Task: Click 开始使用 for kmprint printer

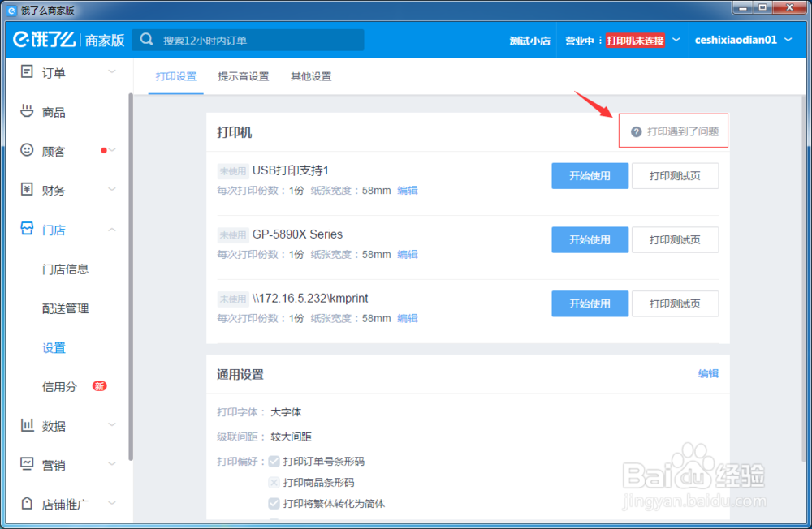Action: click(590, 303)
